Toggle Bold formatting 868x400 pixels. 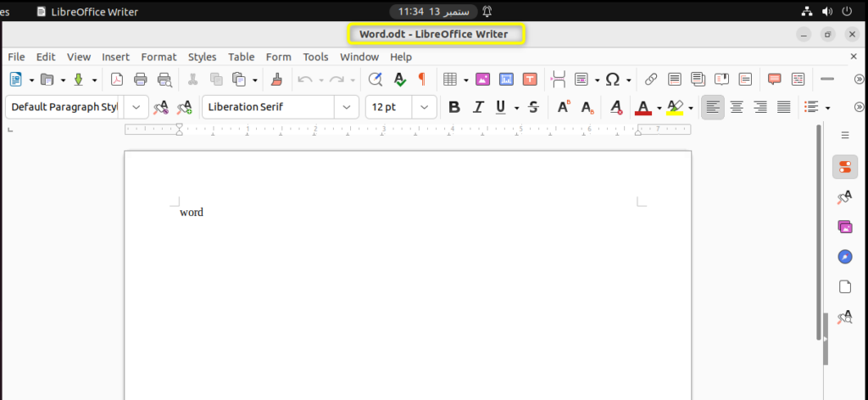coord(454,108)
